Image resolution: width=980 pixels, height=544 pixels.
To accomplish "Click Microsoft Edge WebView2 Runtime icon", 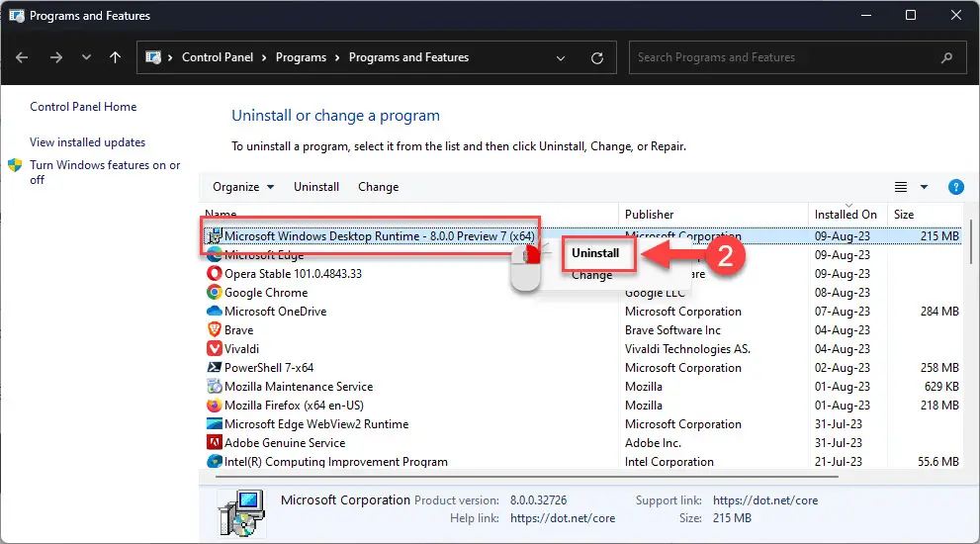I will point(215,424).
